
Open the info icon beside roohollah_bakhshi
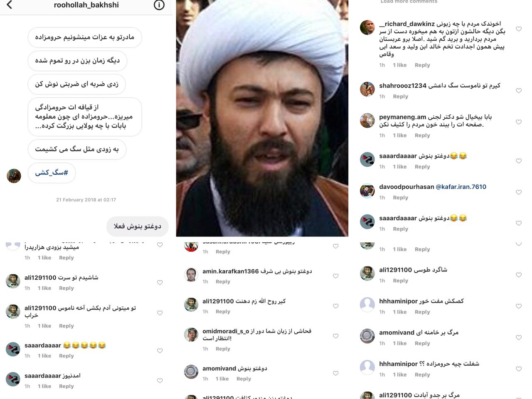click(x=159, y=5)
